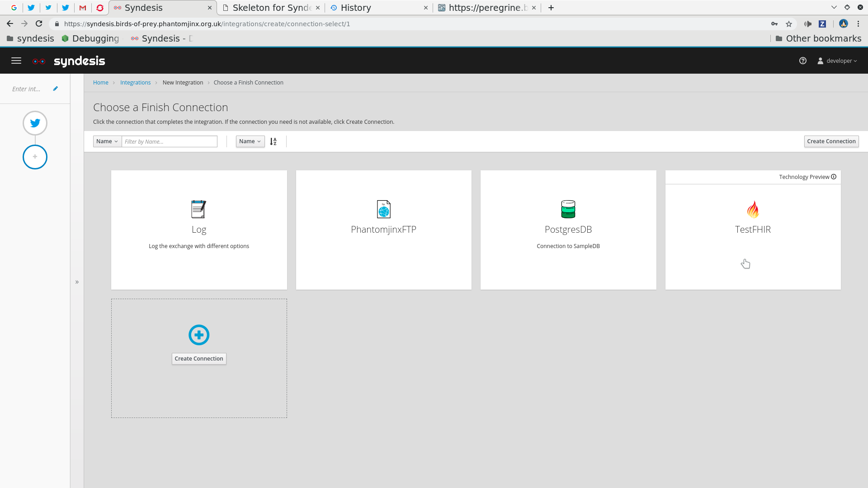Click 'Log the exchange with different options' text
The width and height of the screenshot is (868, 488).
(199, 246)
